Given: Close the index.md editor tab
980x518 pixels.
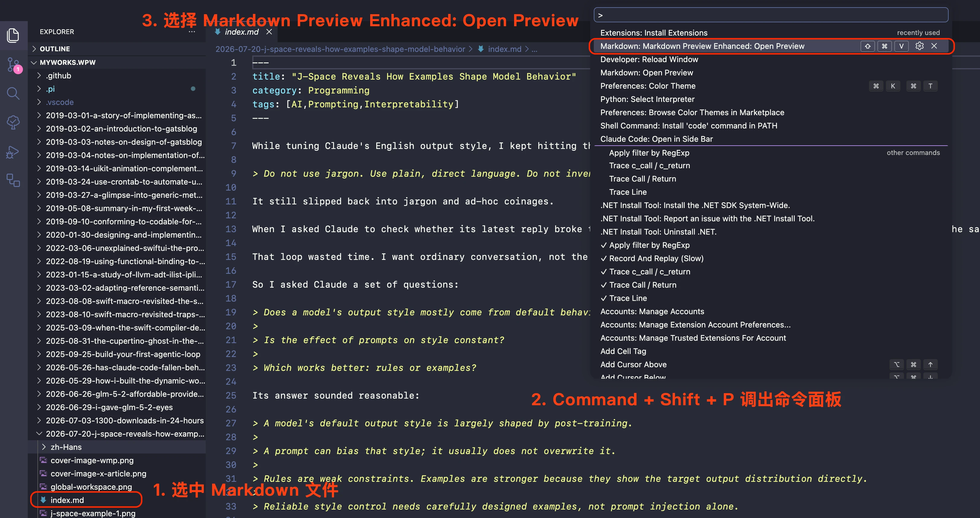Looking at the screenshot, I should click(x=269, y=32).
